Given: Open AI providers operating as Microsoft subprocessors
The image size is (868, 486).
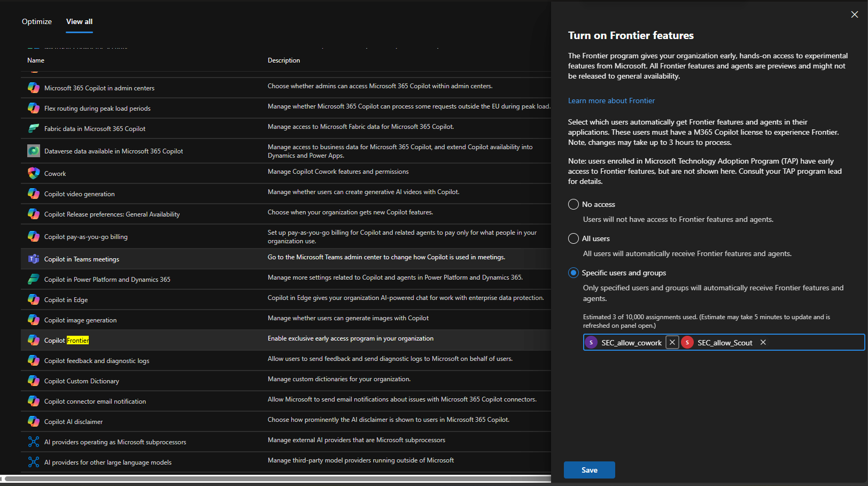Looking at the screenshot, I should click(x=115, y=442).
